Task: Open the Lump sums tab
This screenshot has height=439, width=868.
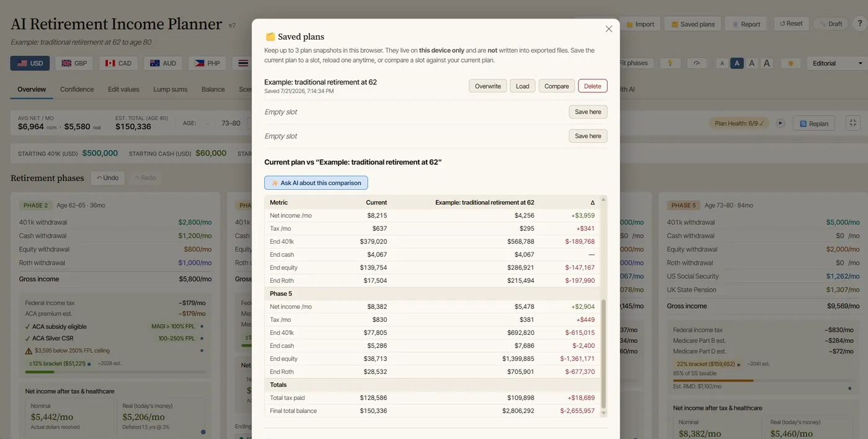Action: [170, 89]
